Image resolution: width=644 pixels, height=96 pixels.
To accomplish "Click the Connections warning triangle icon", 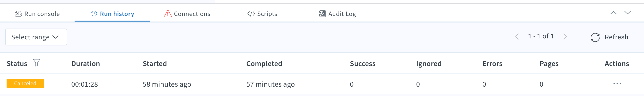I will point(168,14).
